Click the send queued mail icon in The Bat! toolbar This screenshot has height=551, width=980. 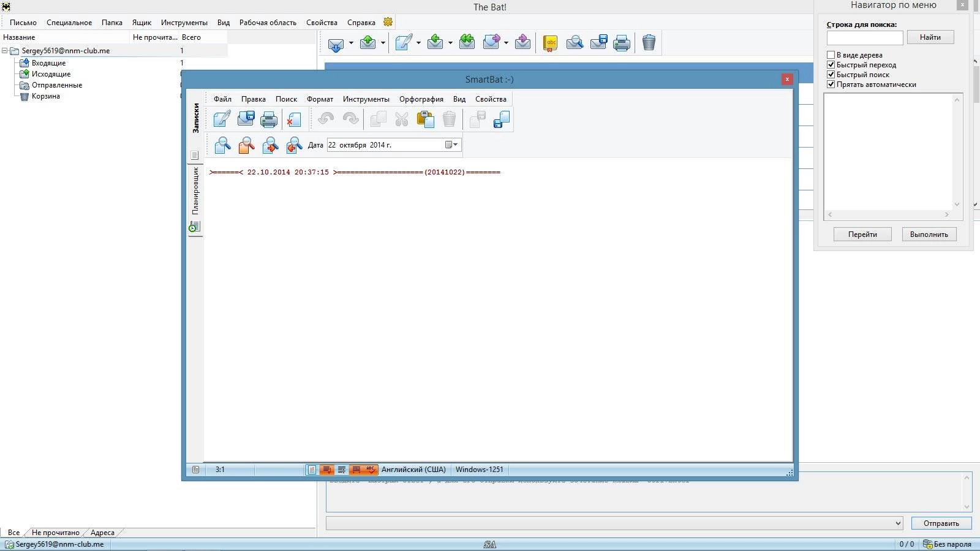pyautogui.click(x=367, y=43)
